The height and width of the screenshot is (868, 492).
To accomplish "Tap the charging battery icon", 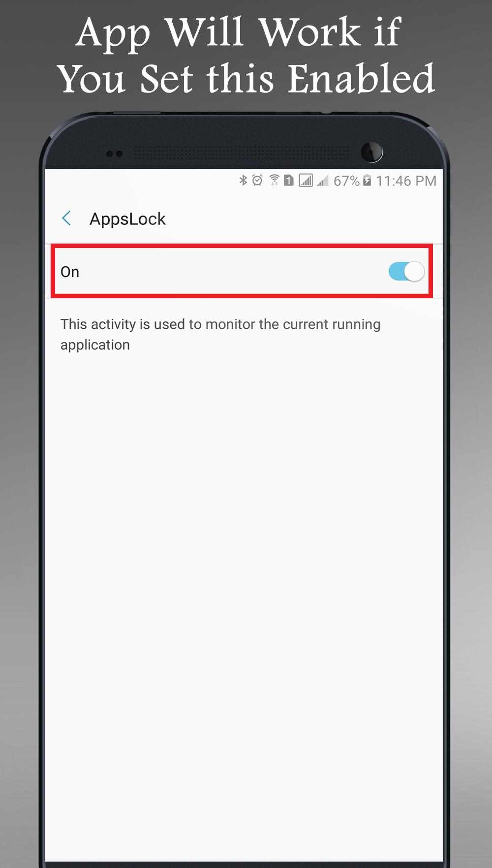I will point(367,181).
